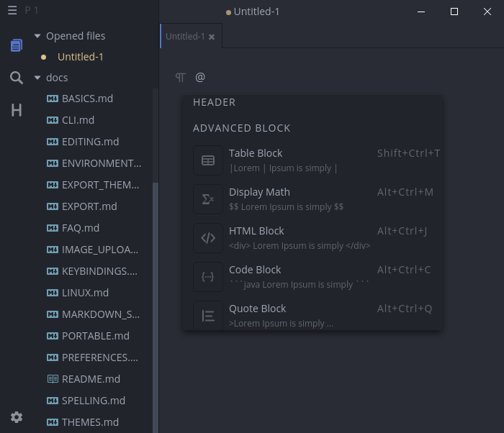Open KEYBINDINGS... file
Viewport: 504px width, 433px height.
(99, 271)
